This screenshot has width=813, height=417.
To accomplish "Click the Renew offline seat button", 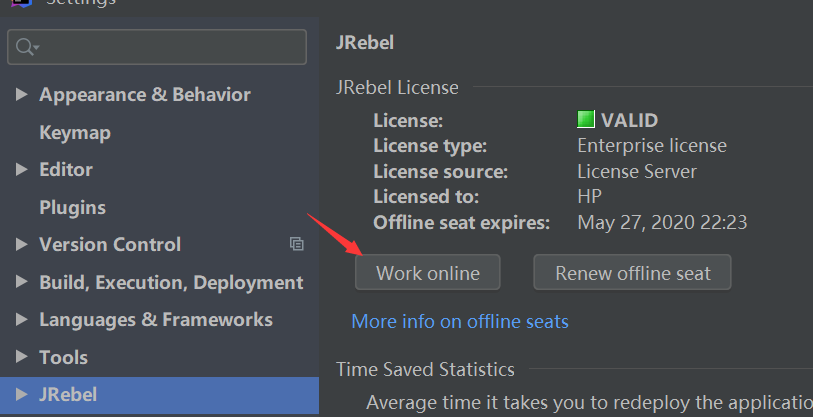I will click(x=632, y=273).
